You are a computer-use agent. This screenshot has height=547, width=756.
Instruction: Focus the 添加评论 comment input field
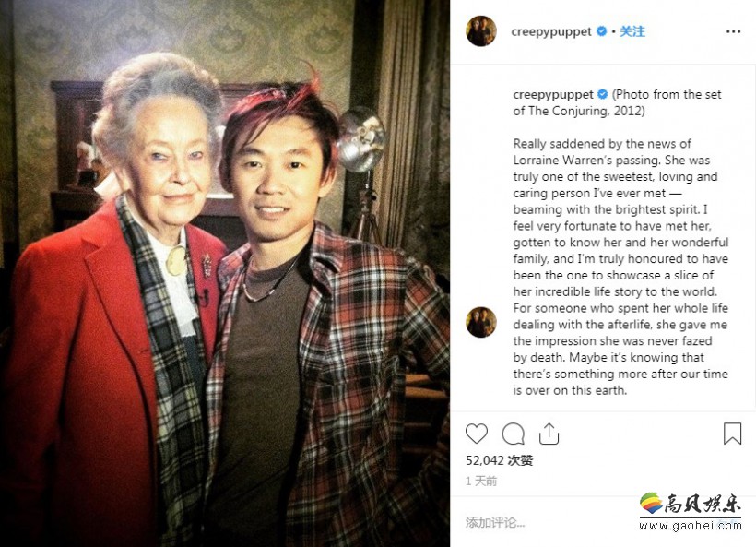pos(549,522)
